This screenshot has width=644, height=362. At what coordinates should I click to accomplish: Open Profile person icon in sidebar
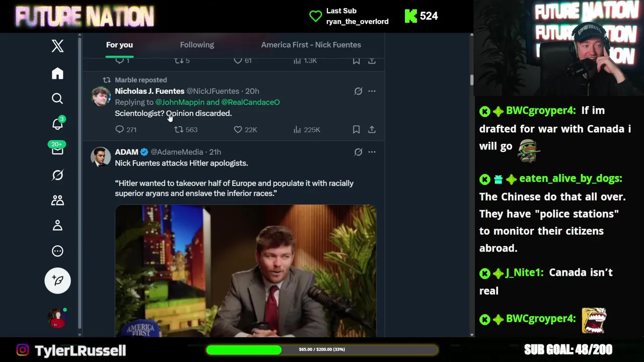coord(57,225)
